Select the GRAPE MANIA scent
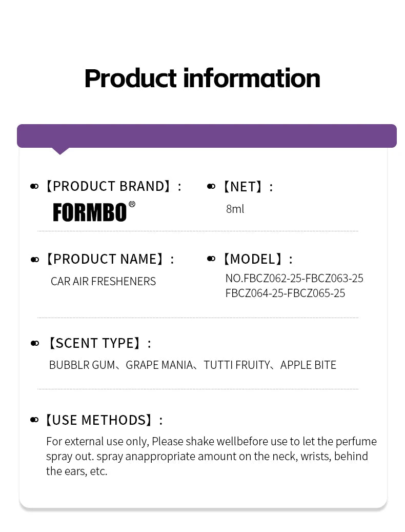Viewport: 405px width, 532px height. coord(159,365)
